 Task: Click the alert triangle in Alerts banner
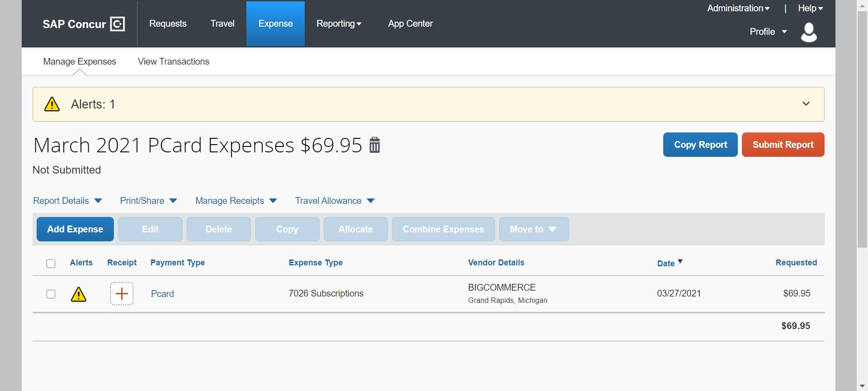(52, 104)
